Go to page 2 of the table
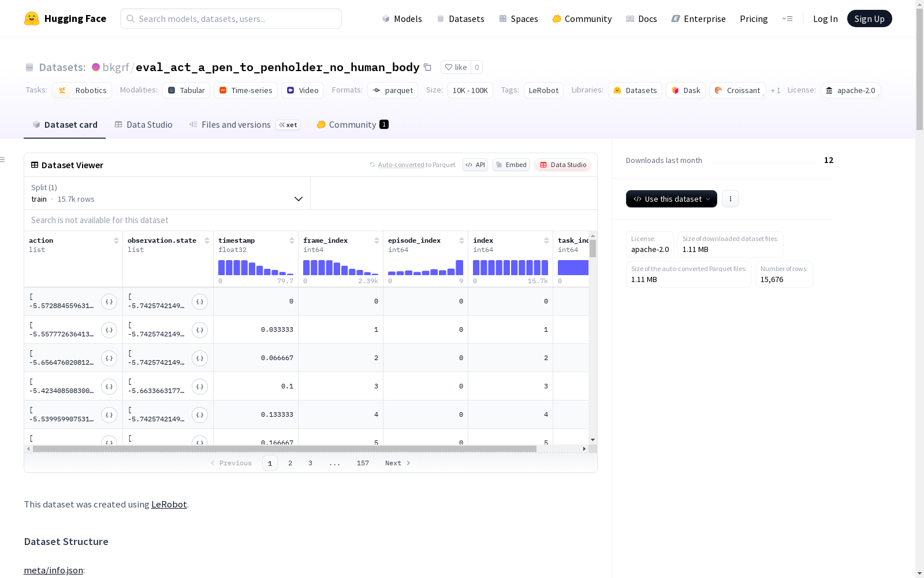This screenshot has height=578, width=924. (x=290, y=463)
